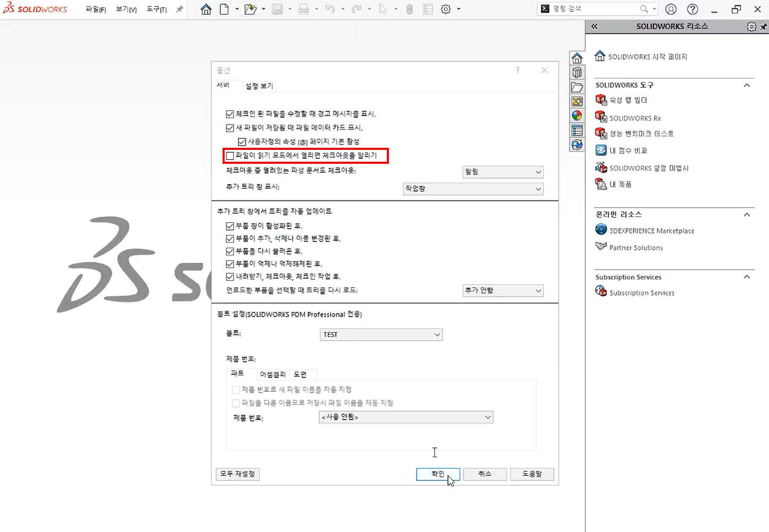Click the File Properties sheet icon

tap(428, 9)
